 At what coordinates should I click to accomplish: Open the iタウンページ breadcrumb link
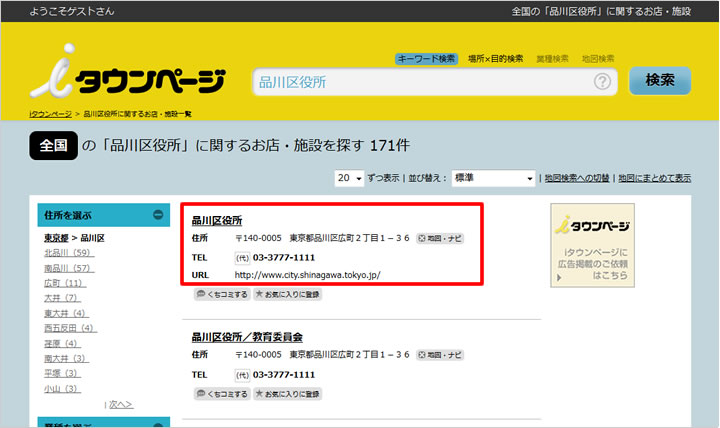pos(51,114)
